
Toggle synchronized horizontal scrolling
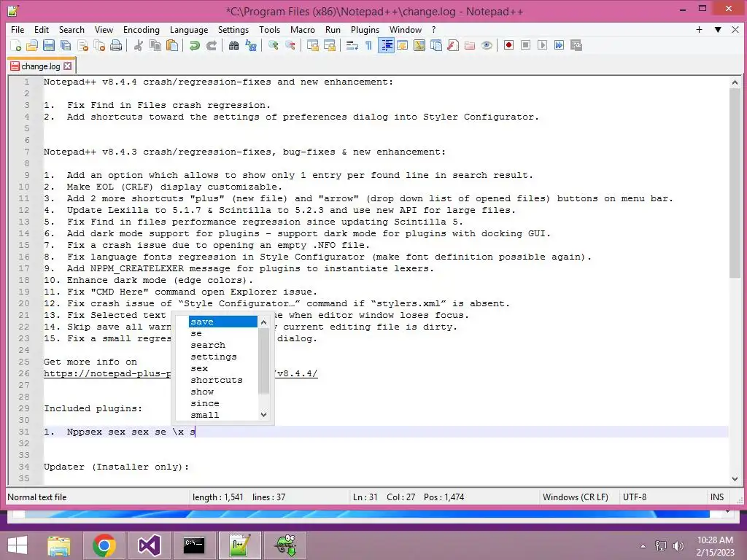click(329, 45)
